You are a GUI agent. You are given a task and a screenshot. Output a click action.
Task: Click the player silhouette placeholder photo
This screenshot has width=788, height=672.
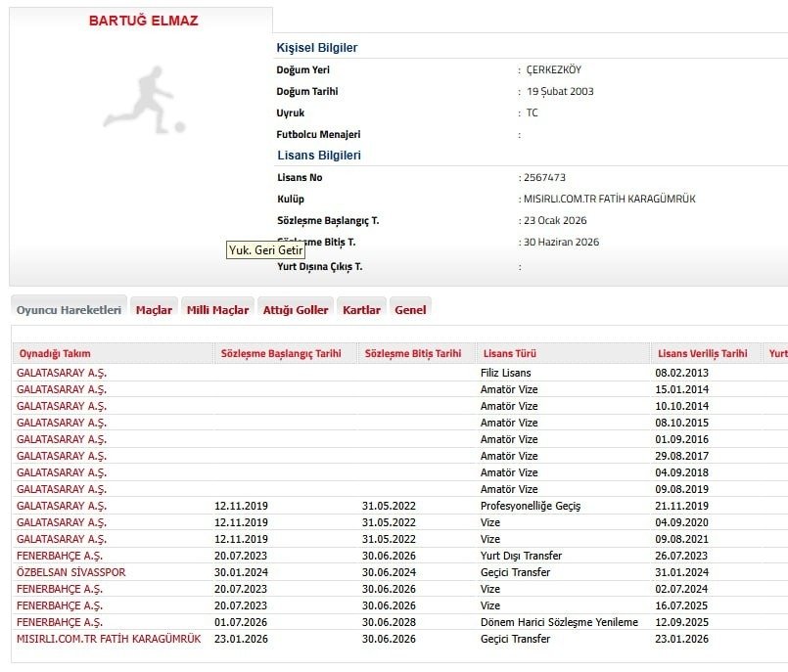point(144,100)
